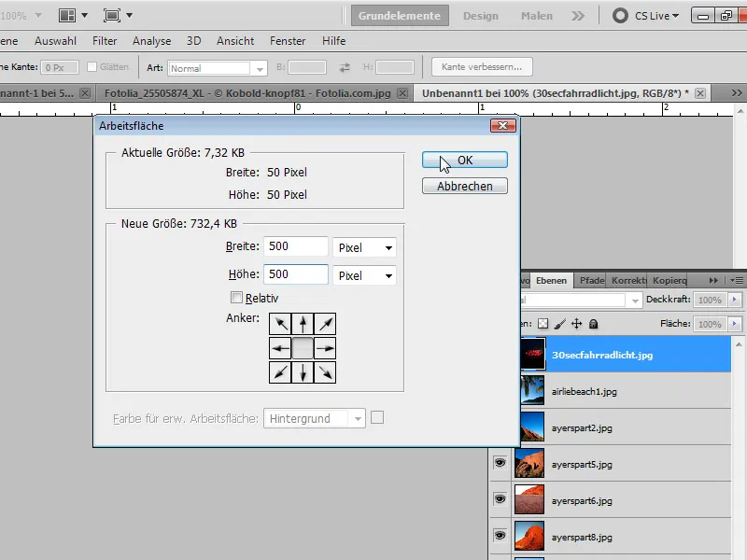Select the center anchor square
Screen dimensions: 747x560
pos(303,348)
